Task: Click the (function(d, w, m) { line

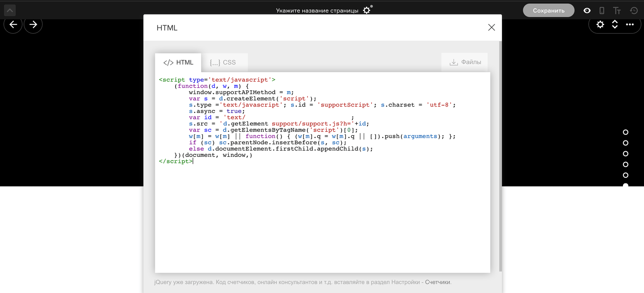Action: coord(212,86)
